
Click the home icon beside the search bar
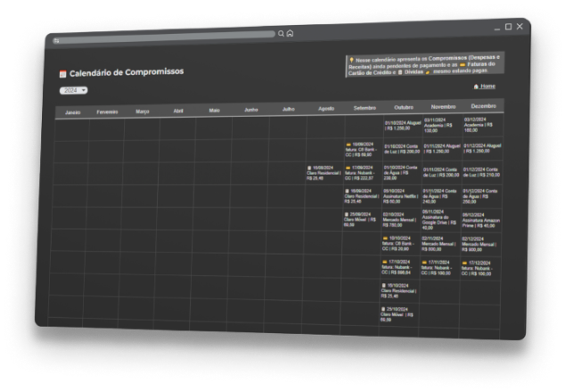(290, 33)
